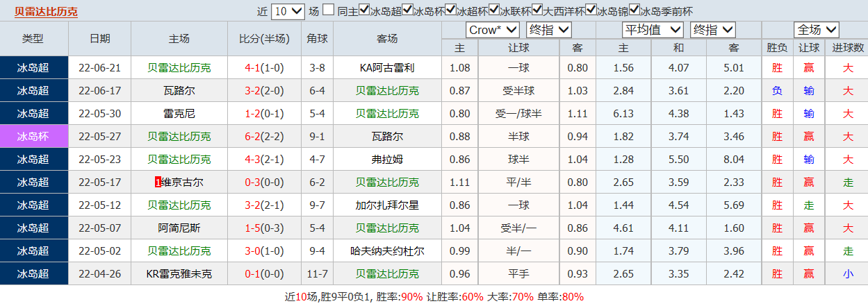The width and height of the screenshot is (868, 306).
Task: Open the 维京古尔 team link
Action: coord(183,182)
